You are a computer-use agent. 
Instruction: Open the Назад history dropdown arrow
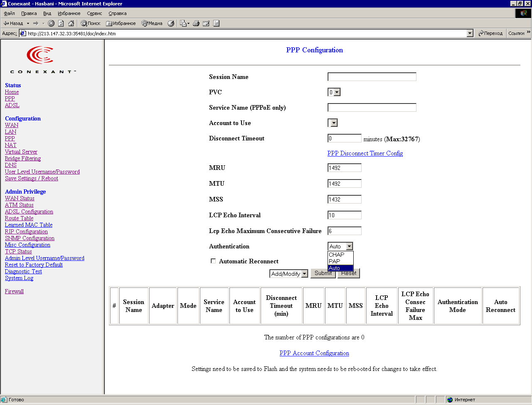28,23
